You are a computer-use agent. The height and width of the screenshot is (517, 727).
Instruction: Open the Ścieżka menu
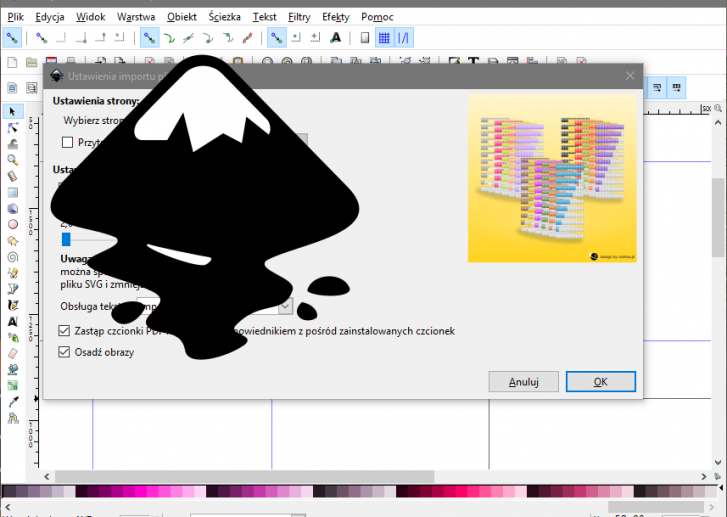(x=224, y=17)
